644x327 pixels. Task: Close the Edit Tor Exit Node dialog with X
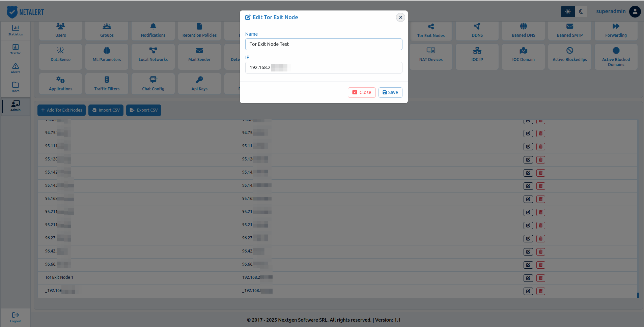coord(400,17)
